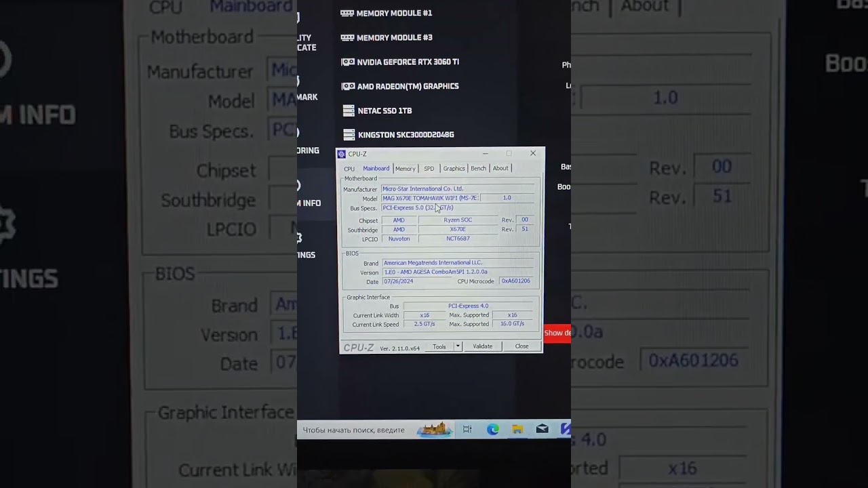The height and width of the screenshot is (488, 868).
Task: Switch to the Memory tab
Action: coord(405,169)
